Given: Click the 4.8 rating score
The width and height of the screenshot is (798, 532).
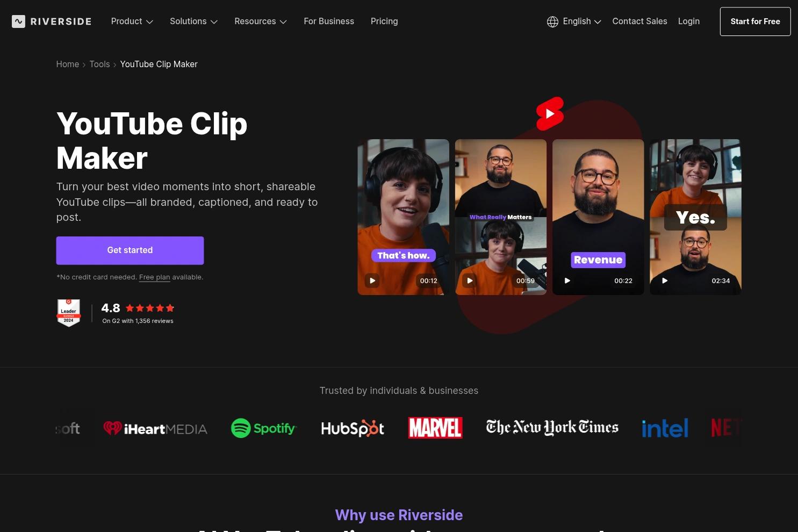Looking at the screenshot, I should (x=111, y=308).
